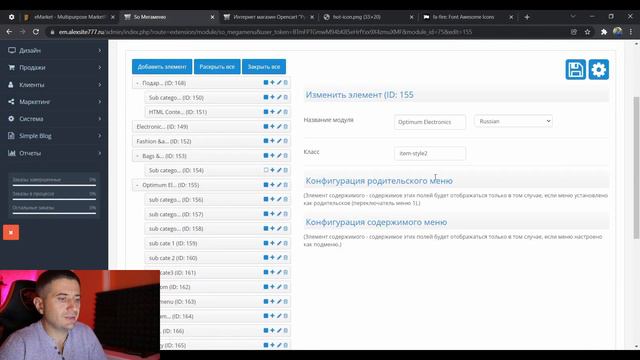Reload the page in browser toolbar

coord(36,31)
